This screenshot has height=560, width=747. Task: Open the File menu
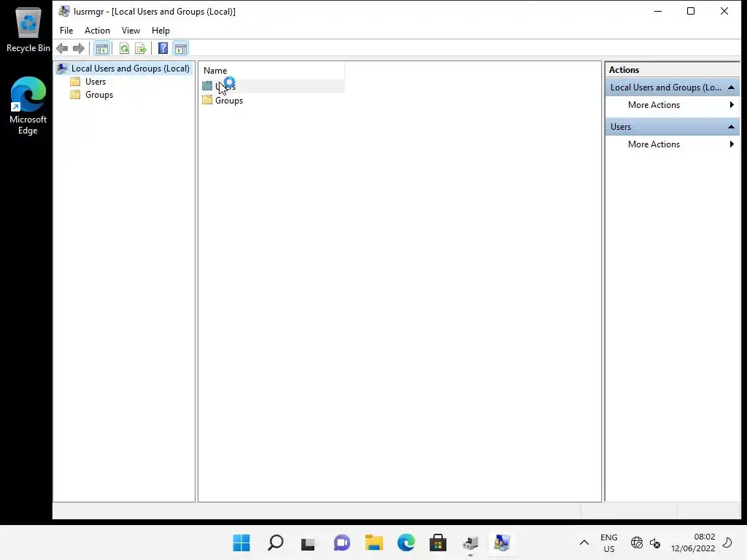(66, 31)
